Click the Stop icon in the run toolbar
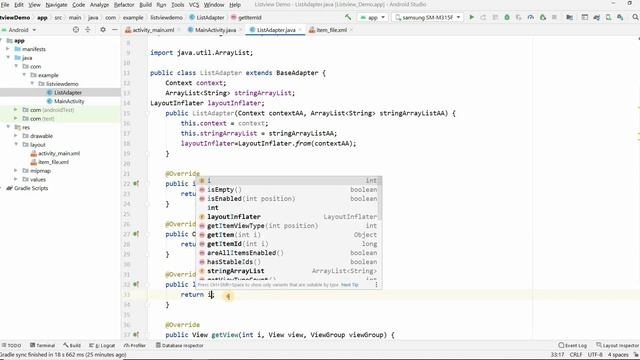This screenshot has width=640, height=360. [x=554, y=18]
